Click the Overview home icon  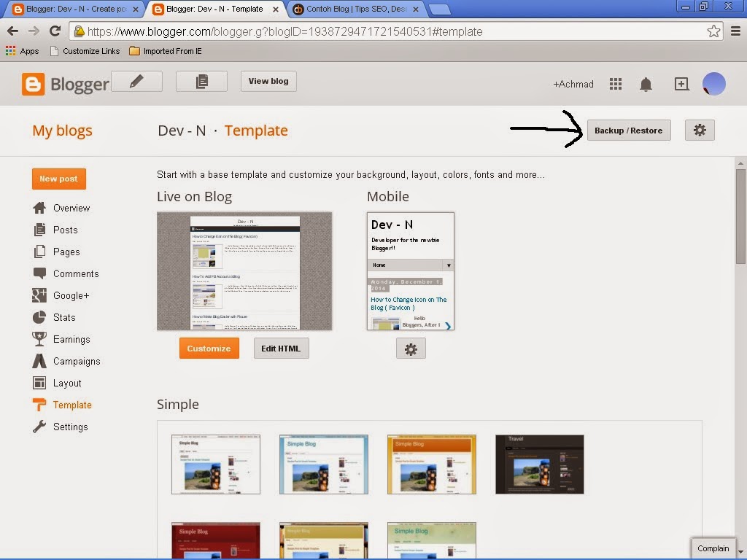(39, 208)
